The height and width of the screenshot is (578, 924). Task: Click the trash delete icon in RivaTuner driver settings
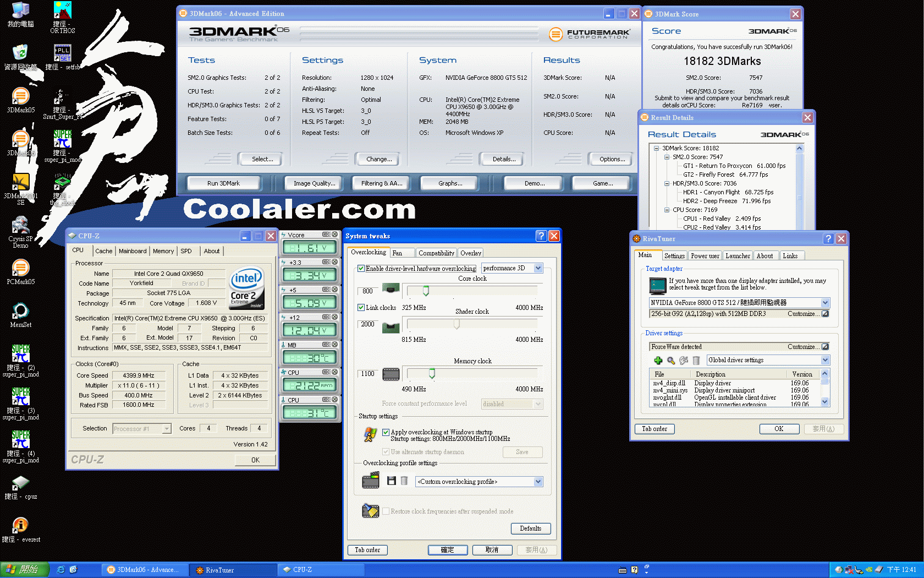[x=696, y=360]
